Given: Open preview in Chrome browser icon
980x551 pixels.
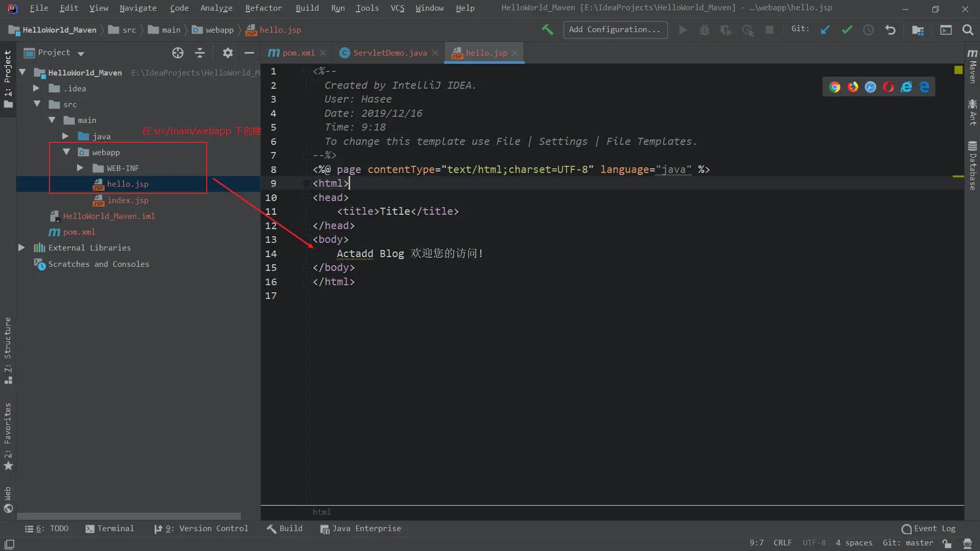Looking at the screenshot, I should point(835,87).
